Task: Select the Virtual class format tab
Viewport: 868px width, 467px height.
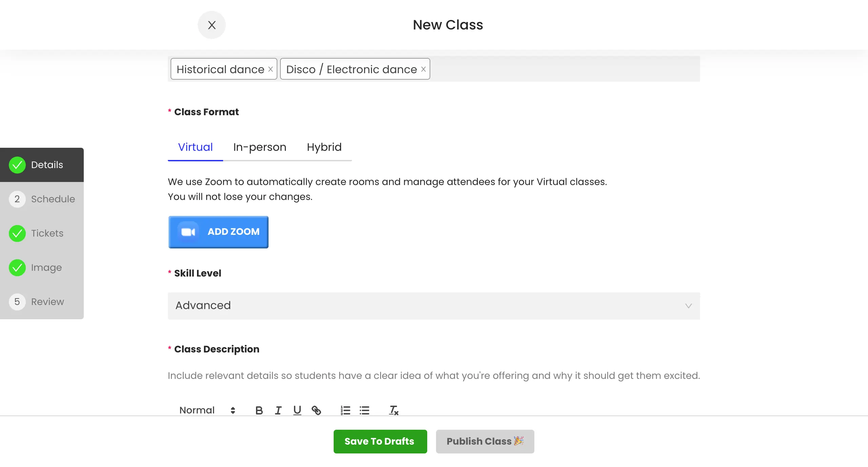Action: 196,147
